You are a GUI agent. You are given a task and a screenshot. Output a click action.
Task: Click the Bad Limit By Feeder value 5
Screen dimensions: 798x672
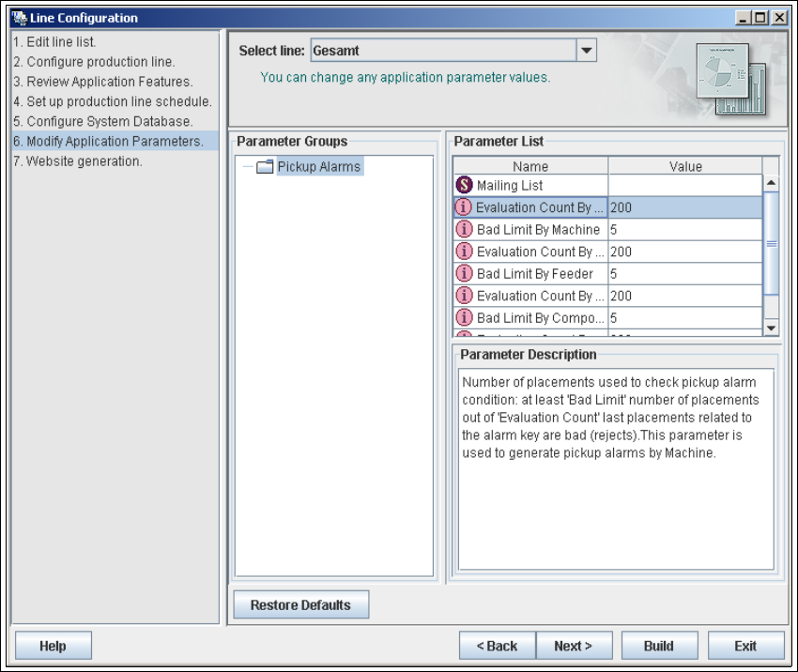click(685, 274)
